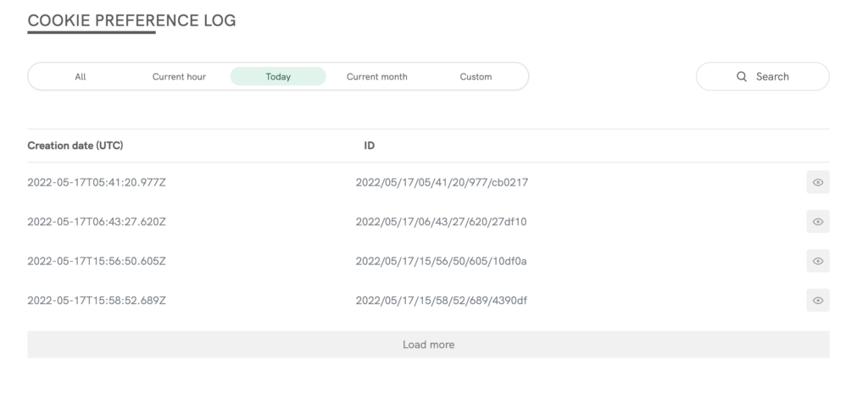
Task: Click ID 2022/05/17/15/58/52/689/4390df
Action: [442, 301]
